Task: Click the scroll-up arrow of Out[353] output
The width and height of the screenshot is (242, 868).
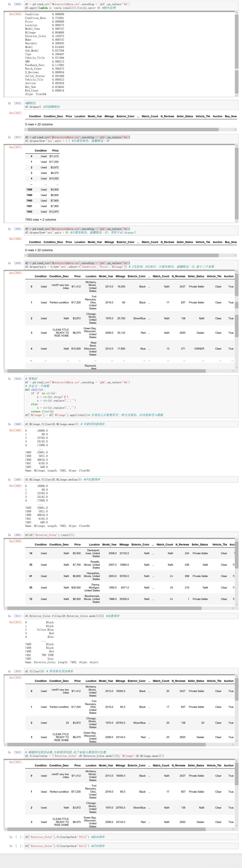Action: [x=237, y=676]
